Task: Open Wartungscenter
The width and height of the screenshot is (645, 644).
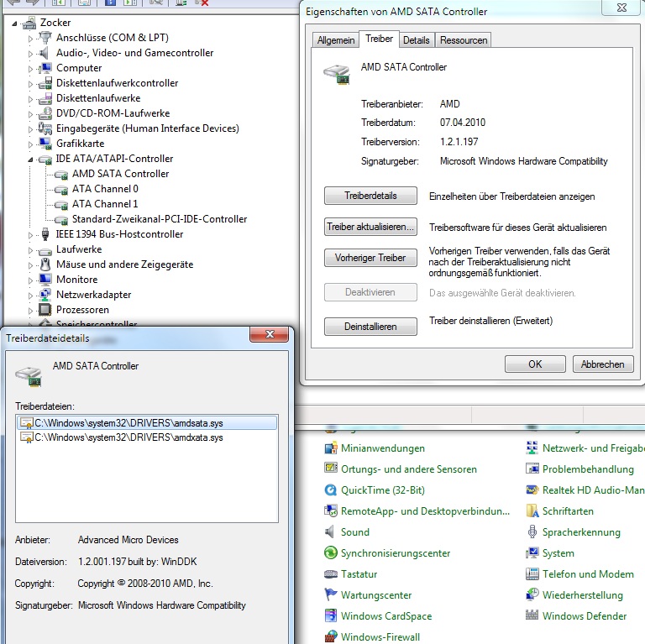Action: (x=376, y=595)
